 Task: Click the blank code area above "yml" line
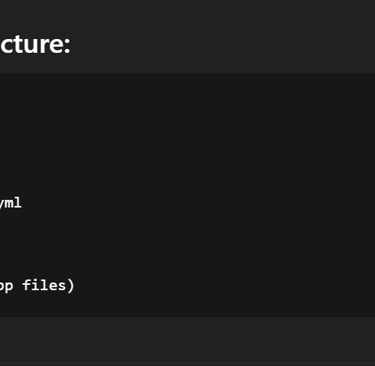[187, 133]
